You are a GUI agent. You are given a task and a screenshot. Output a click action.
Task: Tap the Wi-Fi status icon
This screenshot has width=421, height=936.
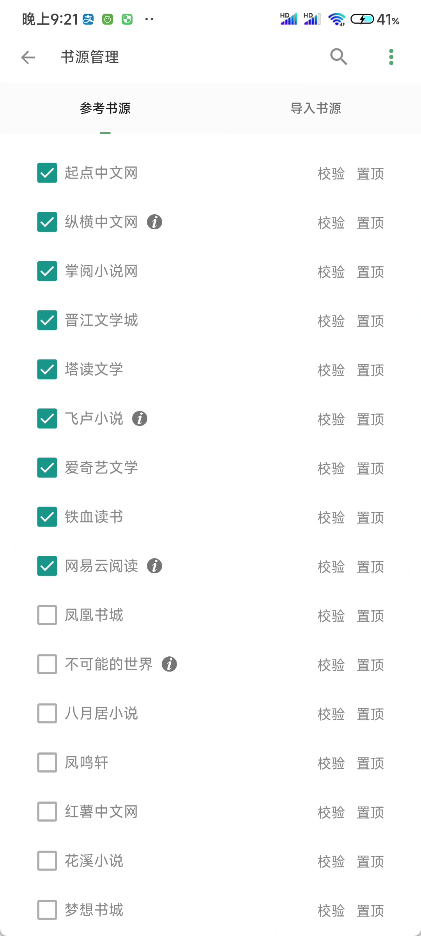pos(337,19)
